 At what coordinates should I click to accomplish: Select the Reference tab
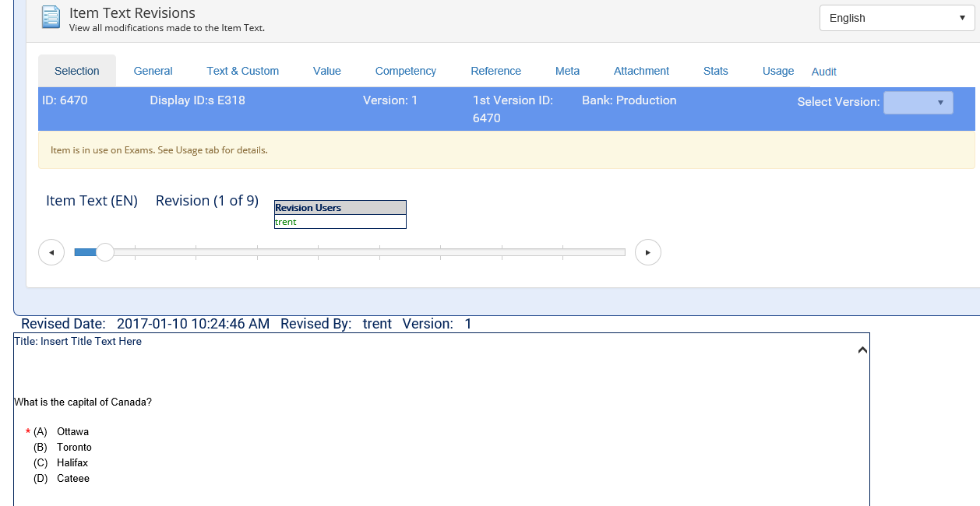pos(495,71)
